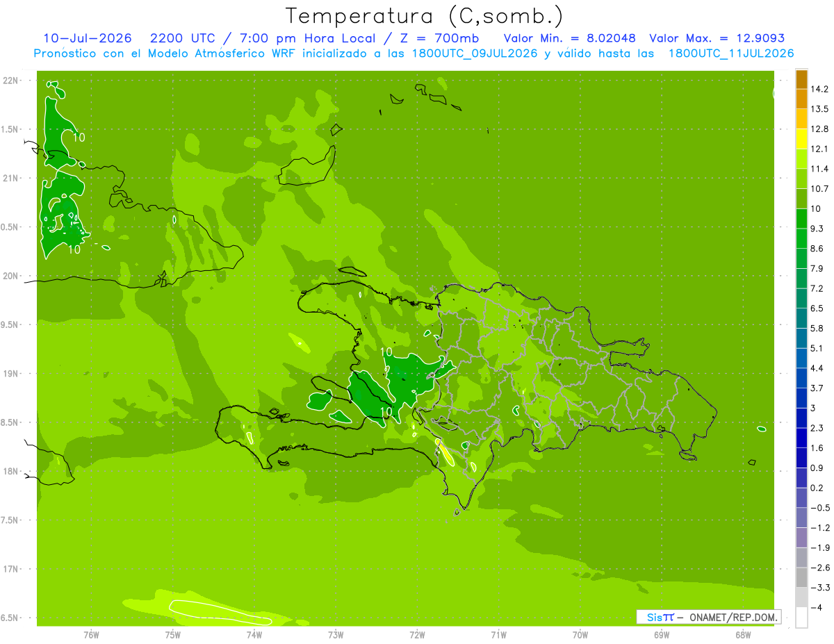Click the "-0.5" color scale value

pos(820,508)
